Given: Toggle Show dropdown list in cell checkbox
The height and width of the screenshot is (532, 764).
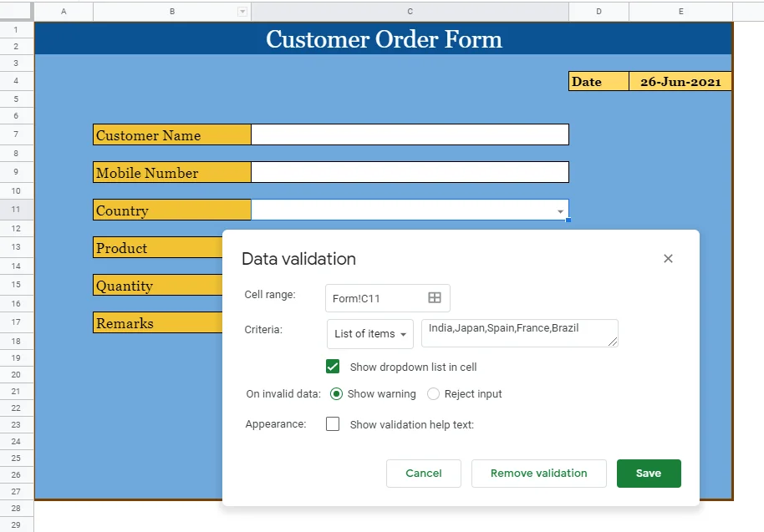Looking at the screenshot, I should 333,367.
